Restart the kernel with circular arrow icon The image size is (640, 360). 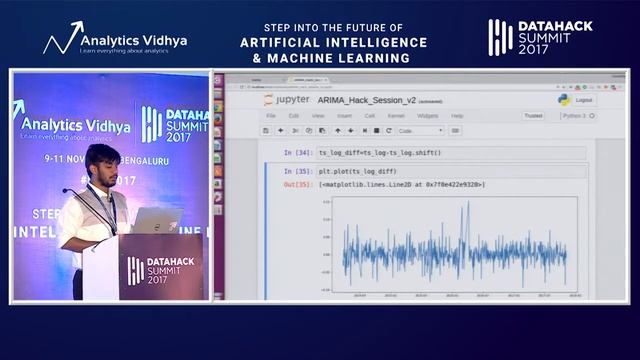tap(389, 131)
